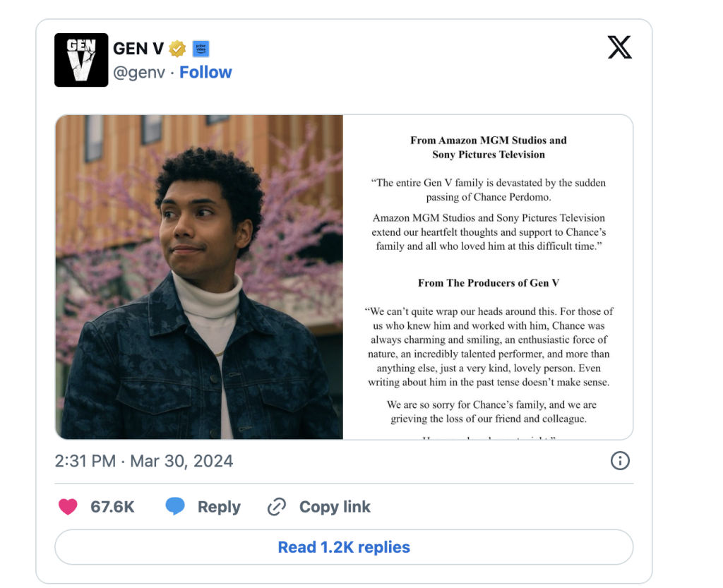Click the producers' statement paragraph text
Image resolution: width=723 pixels, height=588 pixels.
[489, 347]
